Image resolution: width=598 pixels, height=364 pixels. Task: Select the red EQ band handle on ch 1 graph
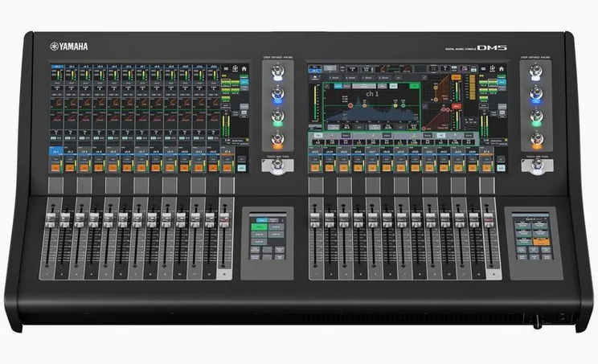point(351,105)
